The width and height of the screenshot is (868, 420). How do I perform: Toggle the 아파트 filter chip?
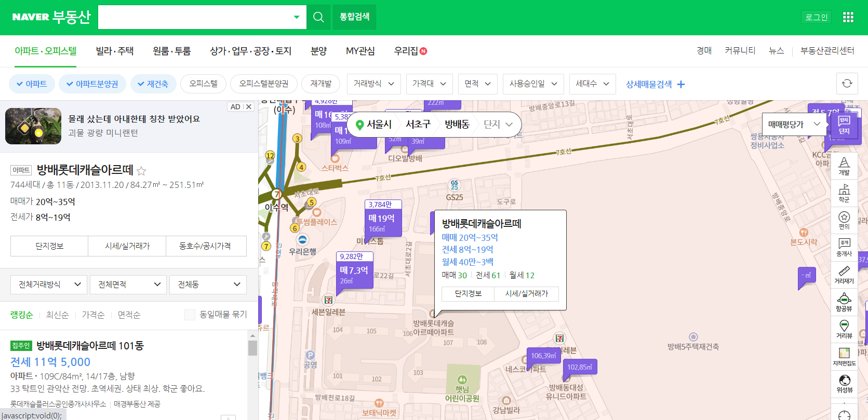(x=32, y=84)
